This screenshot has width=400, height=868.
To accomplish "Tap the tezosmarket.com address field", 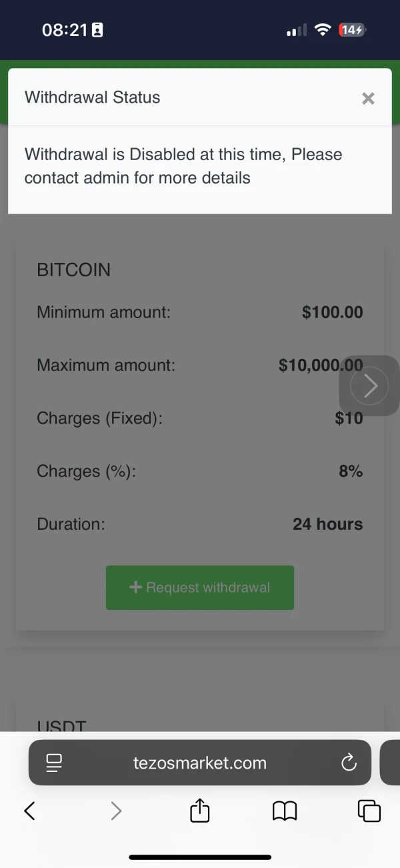I will (x=200, y=763).
